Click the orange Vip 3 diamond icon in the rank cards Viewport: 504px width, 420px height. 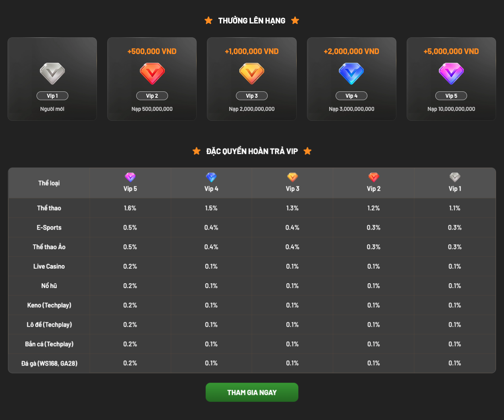(x=252, y=74)
